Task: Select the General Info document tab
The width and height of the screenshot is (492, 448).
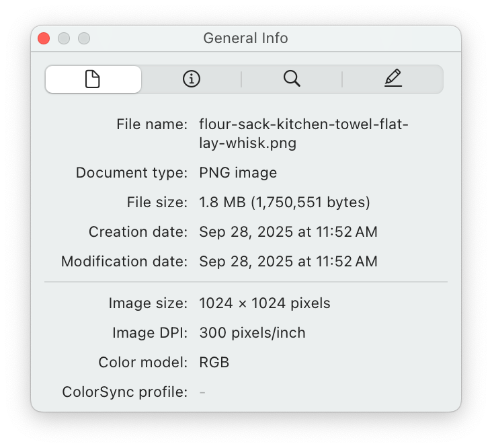Action: [x=93, y=79]
